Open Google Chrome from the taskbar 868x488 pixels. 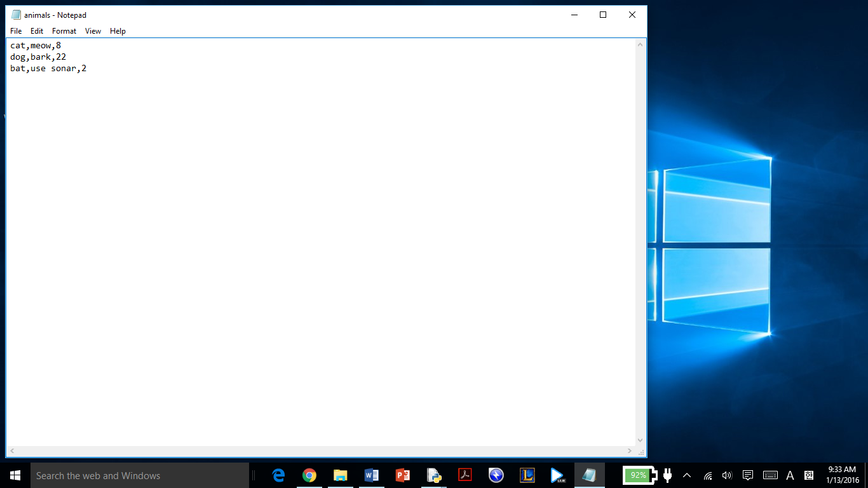click(309, 475)
